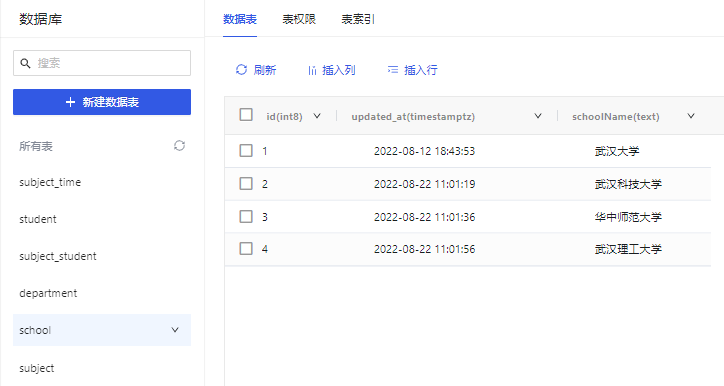This screenshot has height=386, width=724.
Task: Switch to the 表权限 tab
Action: 299,19
